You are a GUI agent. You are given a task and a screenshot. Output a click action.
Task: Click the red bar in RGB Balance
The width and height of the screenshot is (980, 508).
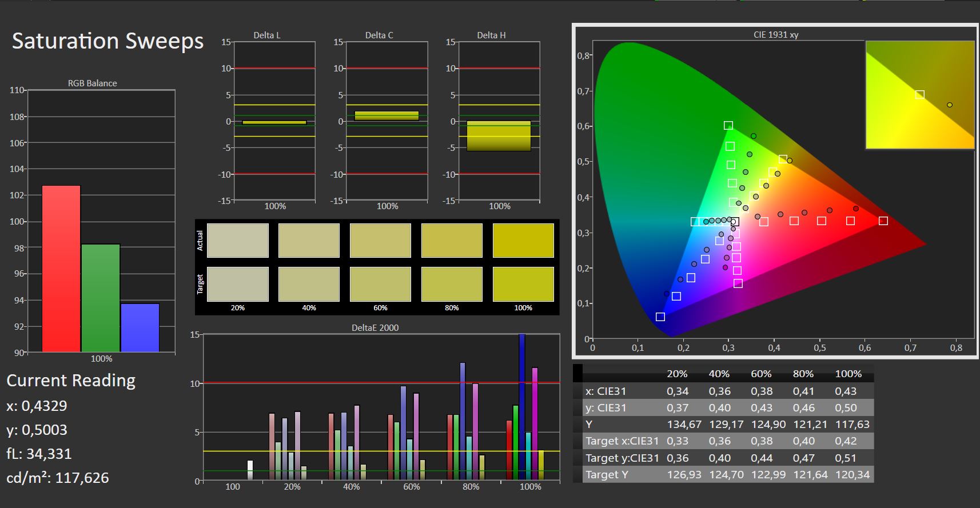pos(61,269)
